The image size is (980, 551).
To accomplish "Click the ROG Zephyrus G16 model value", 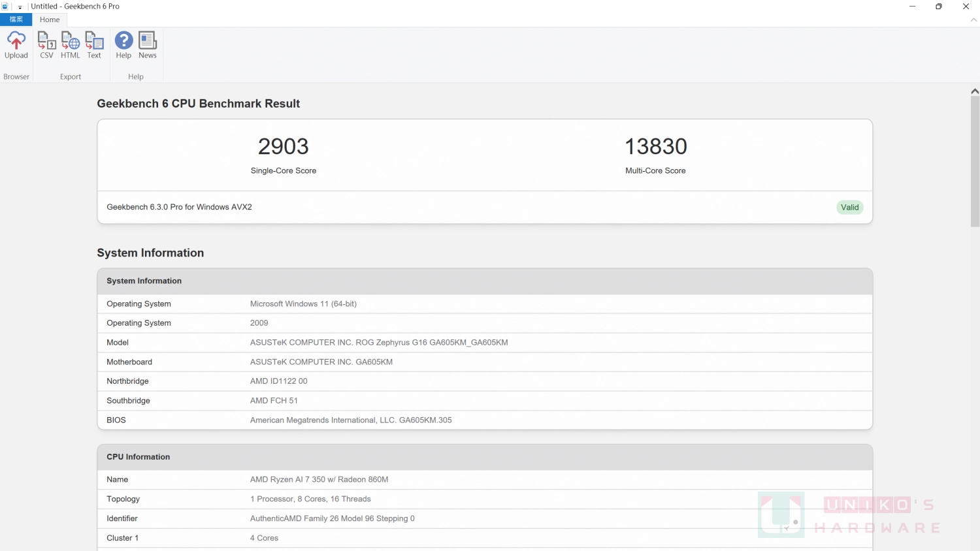I will (x=379, y=342).
